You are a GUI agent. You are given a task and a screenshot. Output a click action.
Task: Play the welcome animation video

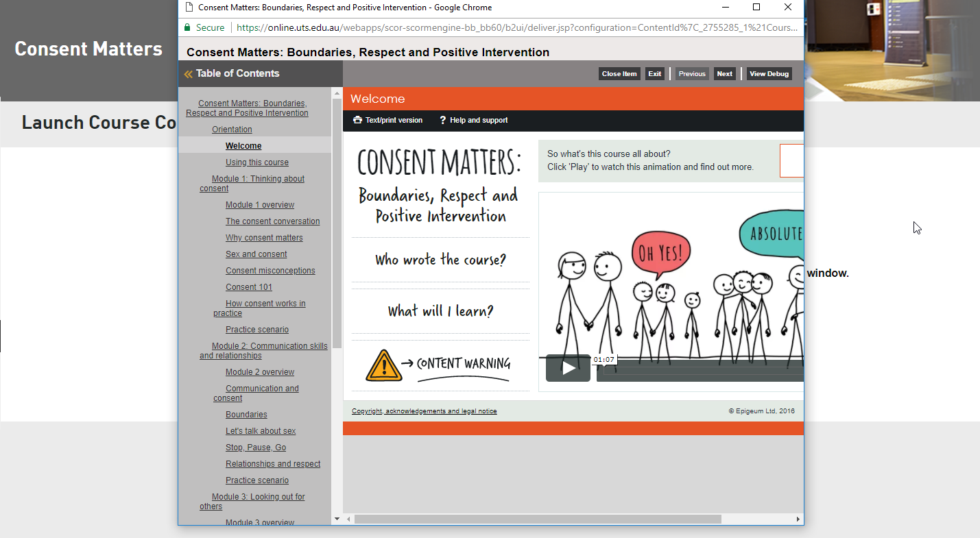pos(568,368)
